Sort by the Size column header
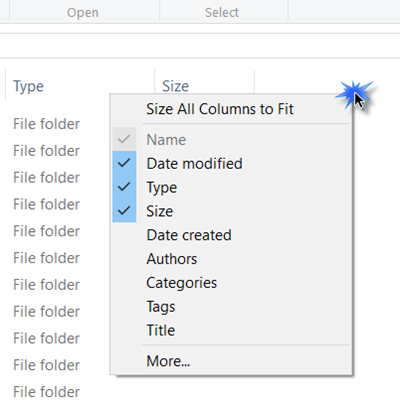The height and width of the screenshot is (404, 400). (x=175, y=86)
